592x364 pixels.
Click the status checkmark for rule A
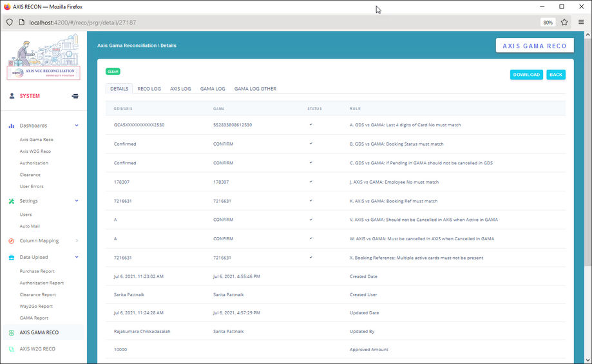point(310,124)
